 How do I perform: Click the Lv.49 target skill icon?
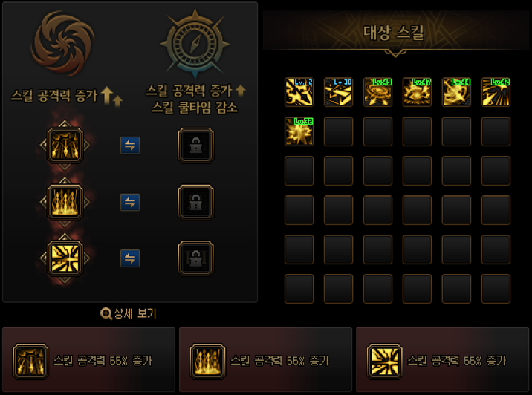377,92
